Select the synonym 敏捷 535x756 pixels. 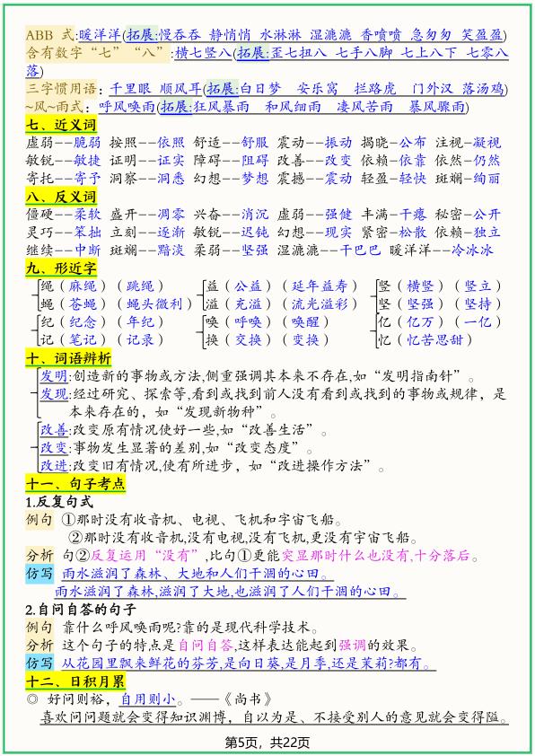87,161
